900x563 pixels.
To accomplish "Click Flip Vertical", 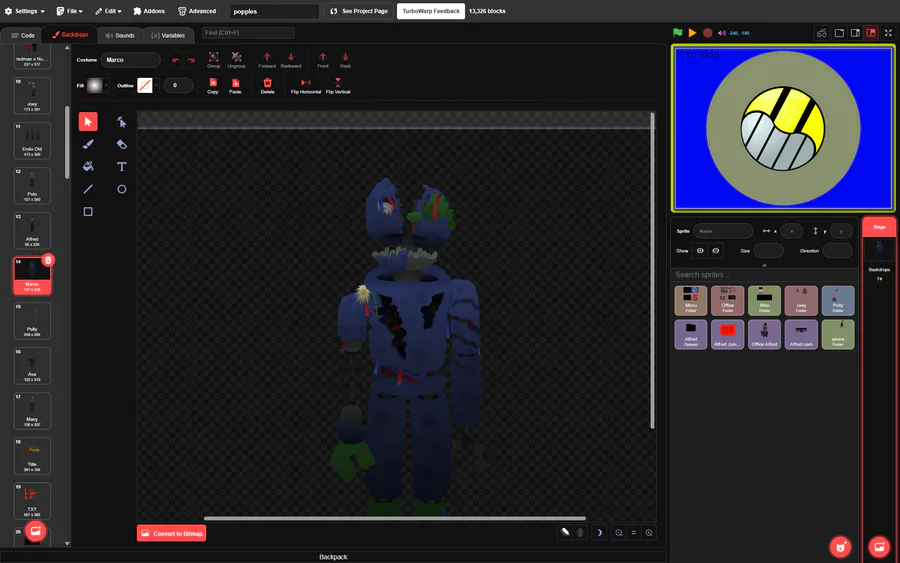I will click(x=338, y=86).
